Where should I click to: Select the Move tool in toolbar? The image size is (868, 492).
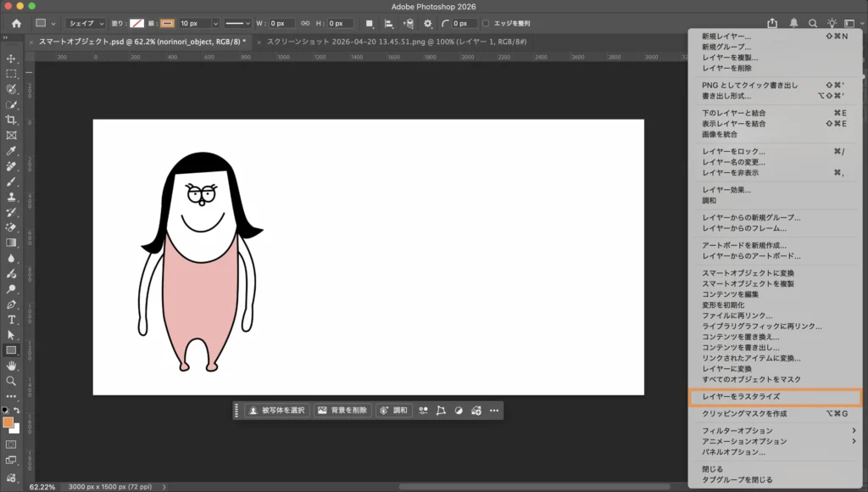(12, 59)
